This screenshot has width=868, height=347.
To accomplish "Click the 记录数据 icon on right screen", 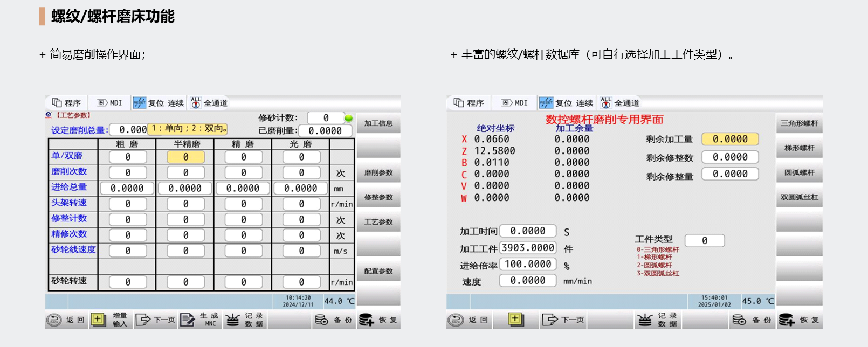I will tap(645, 320).
